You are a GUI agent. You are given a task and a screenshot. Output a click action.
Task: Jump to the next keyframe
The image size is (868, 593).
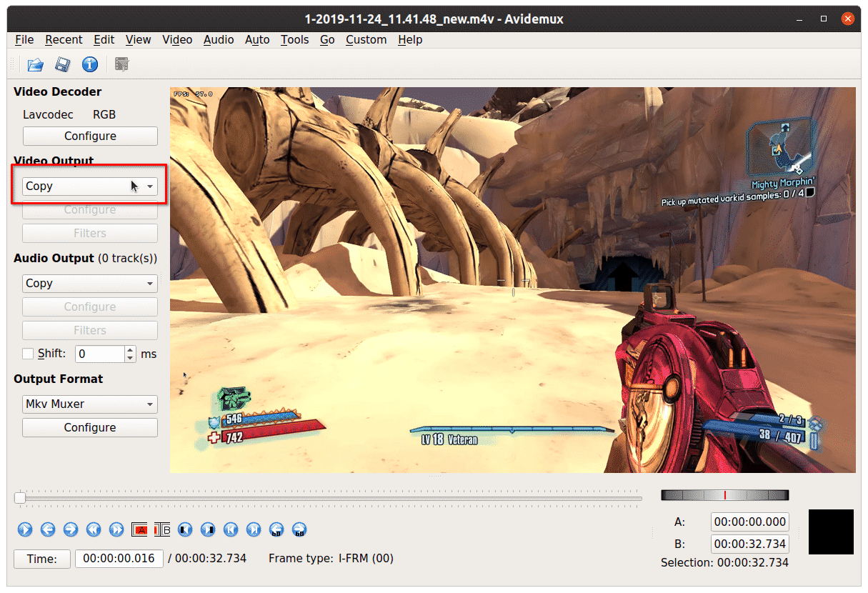click(116, 529)
